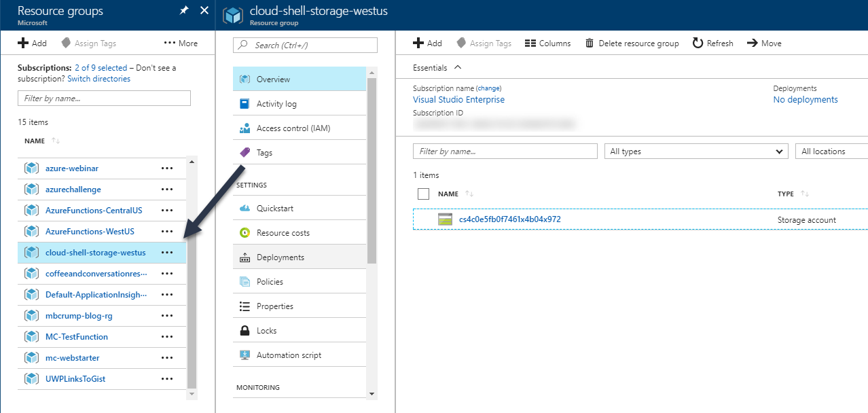Click the mbcrump-blog-rg resource group icon

coord(31,316)
